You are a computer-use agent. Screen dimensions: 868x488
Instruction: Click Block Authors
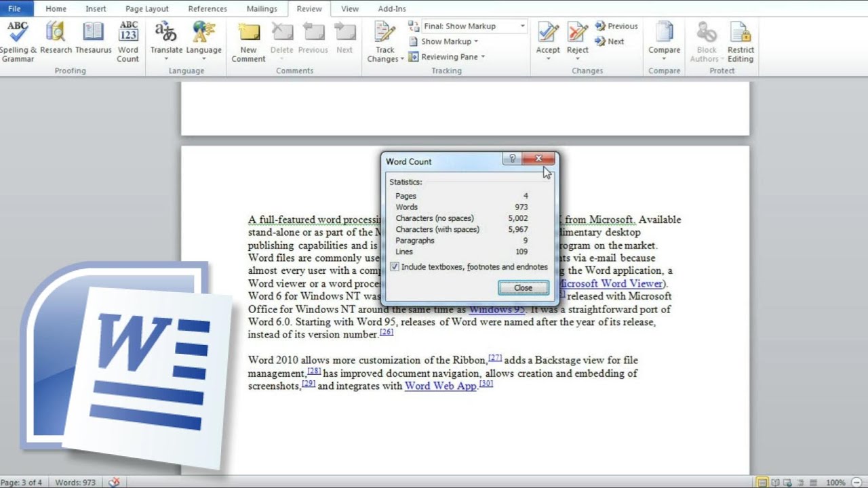[707, 42]
